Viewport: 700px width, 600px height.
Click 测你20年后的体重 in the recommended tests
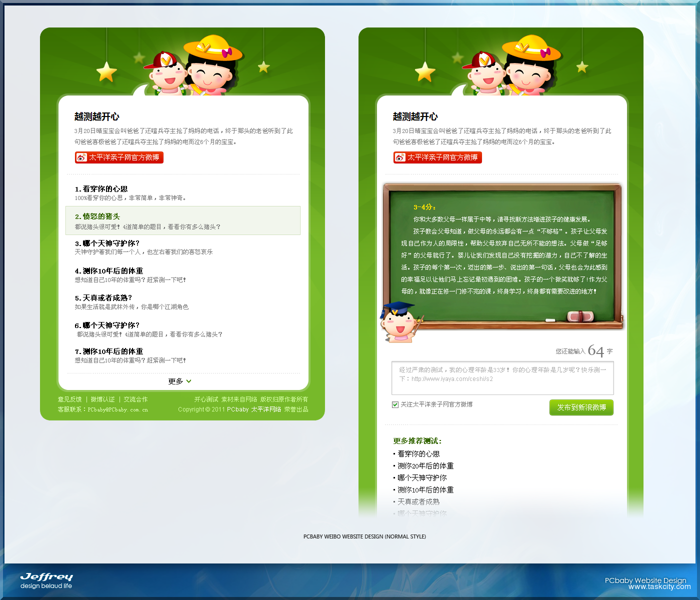(x=425, y=466)
